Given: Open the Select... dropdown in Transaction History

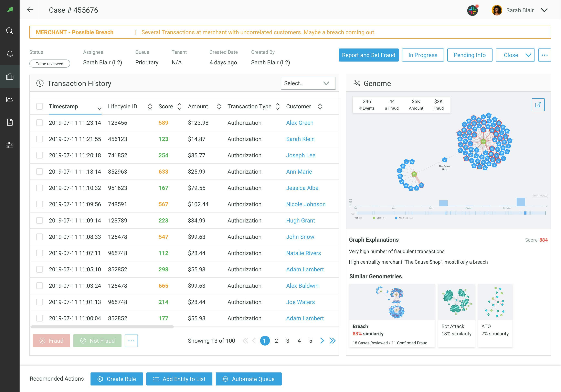Looking at the screenshot, I should [308, 83].
